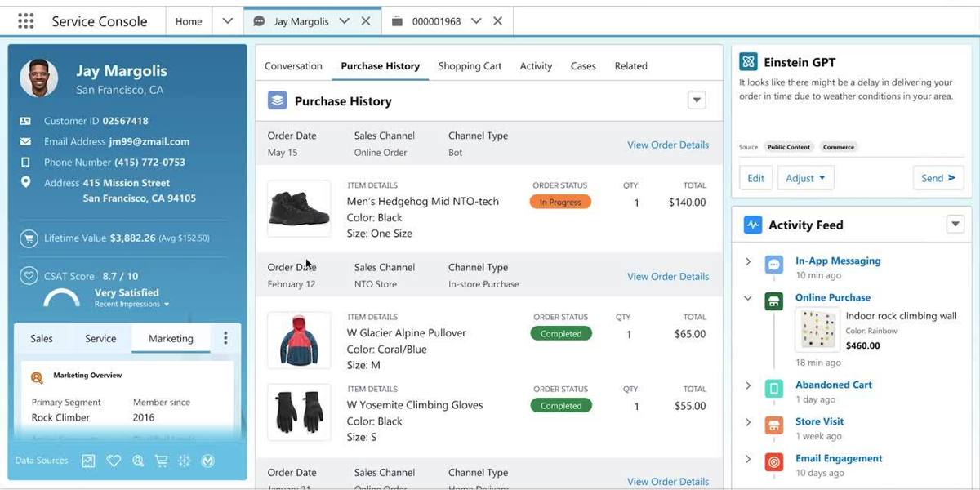This screenshot has width=980, height=490.
Task: Open the Activity Feed dropdown arrow
Action: [955, 225]
